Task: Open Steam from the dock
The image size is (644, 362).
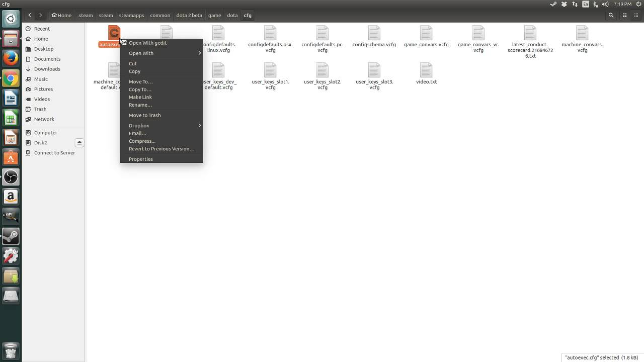Action: (x=11, y=236)
